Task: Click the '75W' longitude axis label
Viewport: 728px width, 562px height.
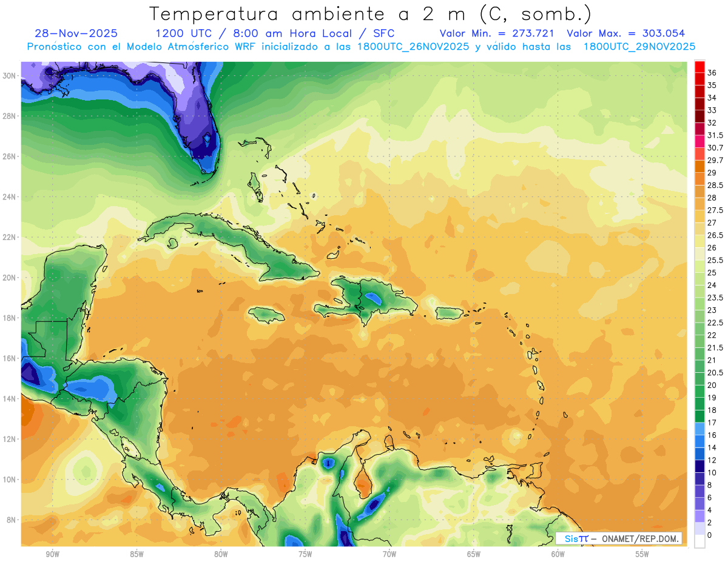Action: click(305, 554)
